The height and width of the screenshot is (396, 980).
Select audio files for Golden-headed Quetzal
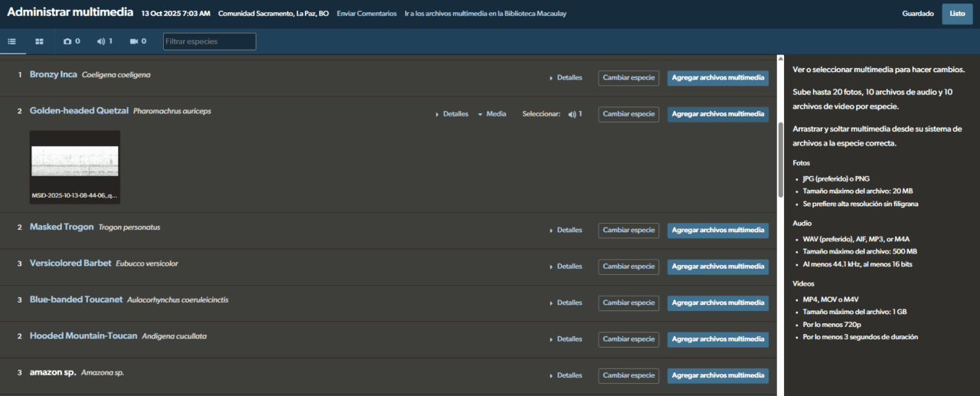coord(575,114)
